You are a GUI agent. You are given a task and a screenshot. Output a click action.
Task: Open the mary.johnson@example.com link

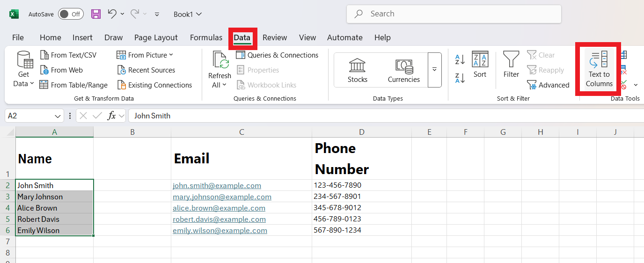tap(222, 197)
